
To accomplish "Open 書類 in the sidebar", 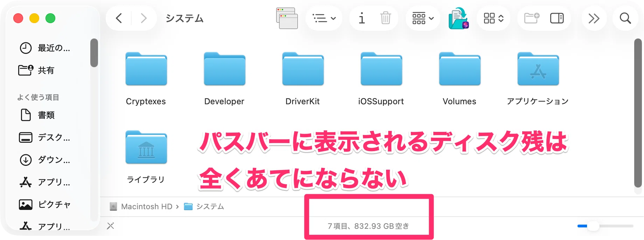I will click(x=46, y=115).
